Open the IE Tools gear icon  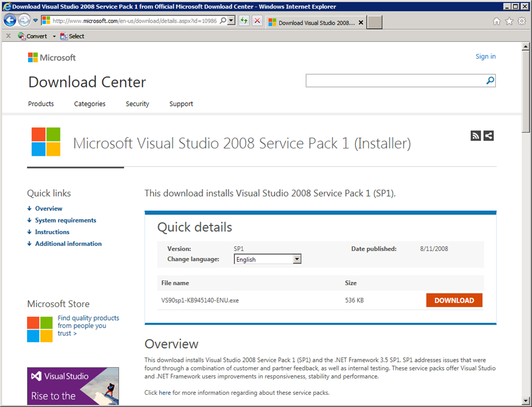(521, 21)
